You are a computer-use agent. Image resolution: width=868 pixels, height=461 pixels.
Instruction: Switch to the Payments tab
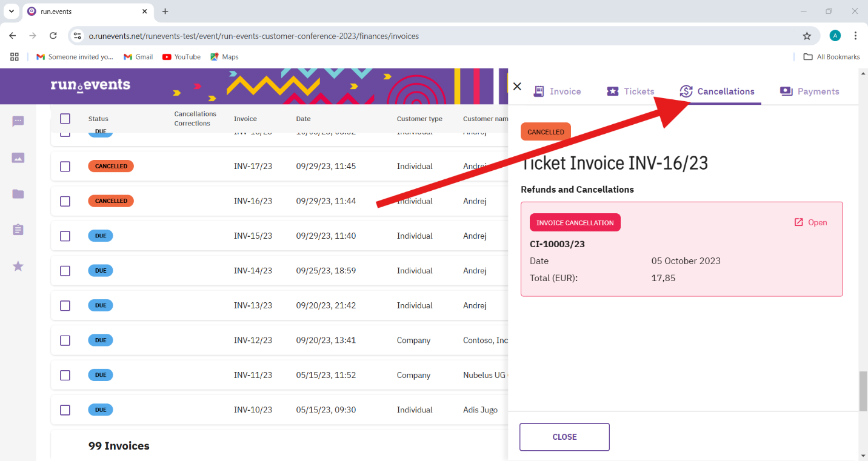tap(810, 91)
